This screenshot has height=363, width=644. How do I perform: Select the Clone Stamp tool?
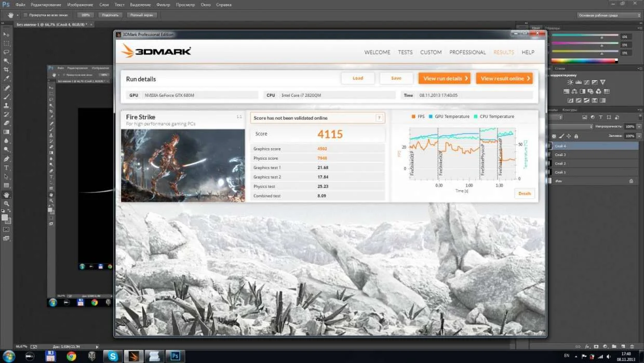6,106
